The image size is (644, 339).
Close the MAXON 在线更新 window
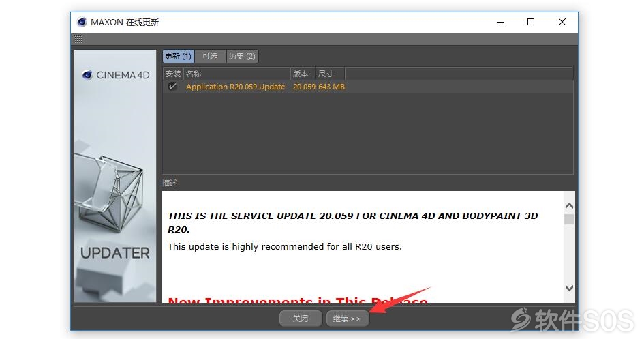[x=562, y=23]
